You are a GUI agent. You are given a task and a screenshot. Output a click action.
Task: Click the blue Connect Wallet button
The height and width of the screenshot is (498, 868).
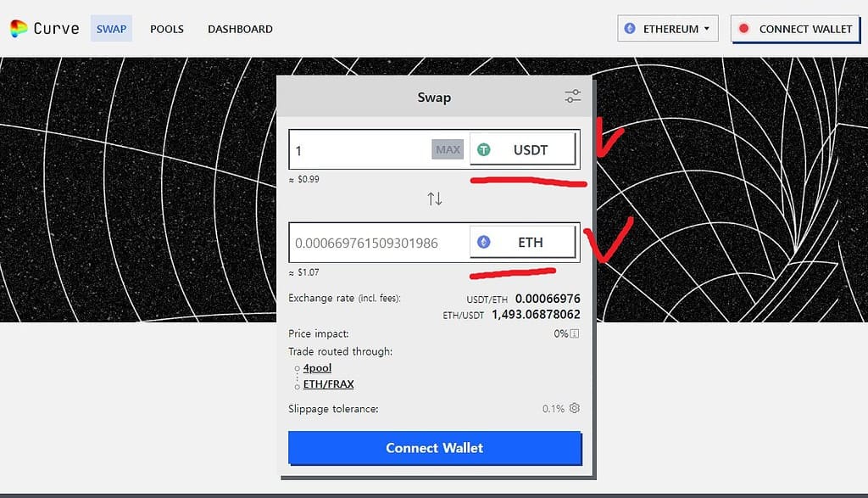[435, 448]
